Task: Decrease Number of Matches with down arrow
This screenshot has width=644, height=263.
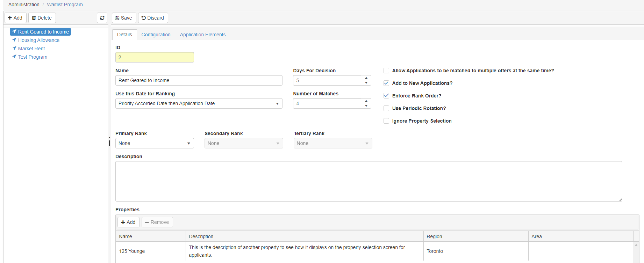Action: (366, 106)
